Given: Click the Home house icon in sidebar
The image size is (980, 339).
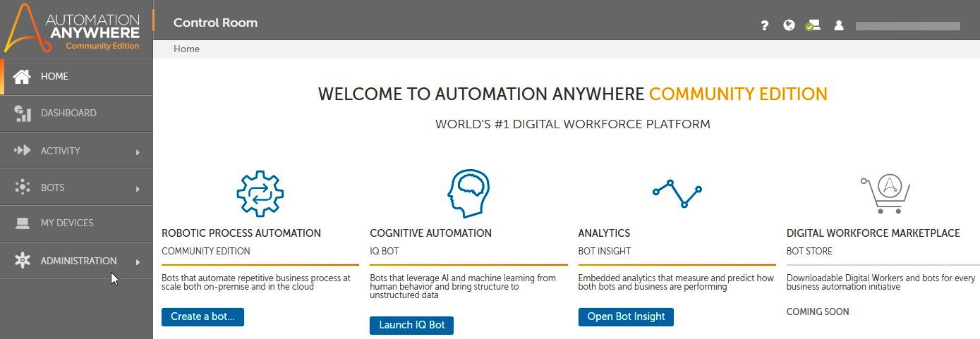Looking at the screenshot, I should point(23,76).
